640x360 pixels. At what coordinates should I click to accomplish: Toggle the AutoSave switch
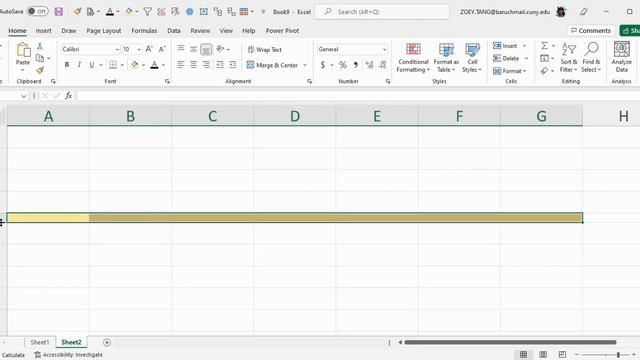(x=38, y=11)
